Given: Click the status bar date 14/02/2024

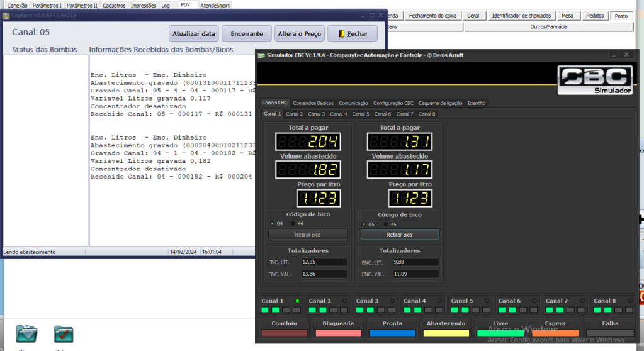Looking at the screenshot, I should click(x=183, y=252).
